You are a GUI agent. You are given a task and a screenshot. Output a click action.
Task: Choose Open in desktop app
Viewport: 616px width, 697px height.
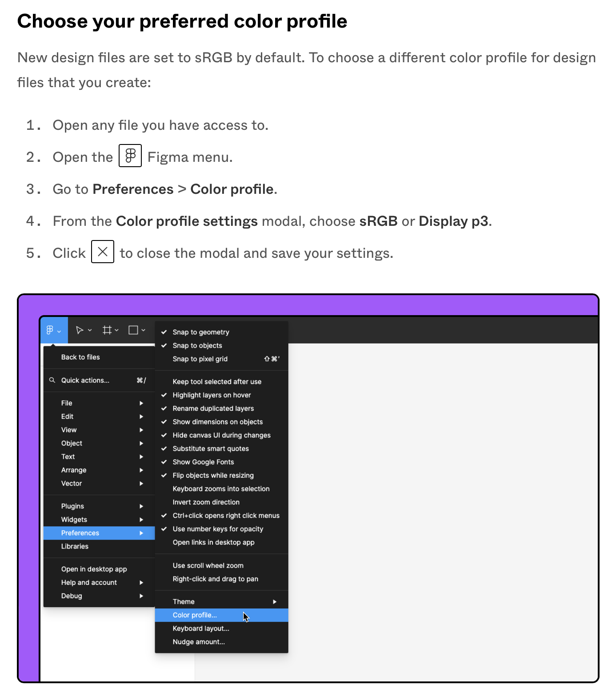(x=99, y=569)
